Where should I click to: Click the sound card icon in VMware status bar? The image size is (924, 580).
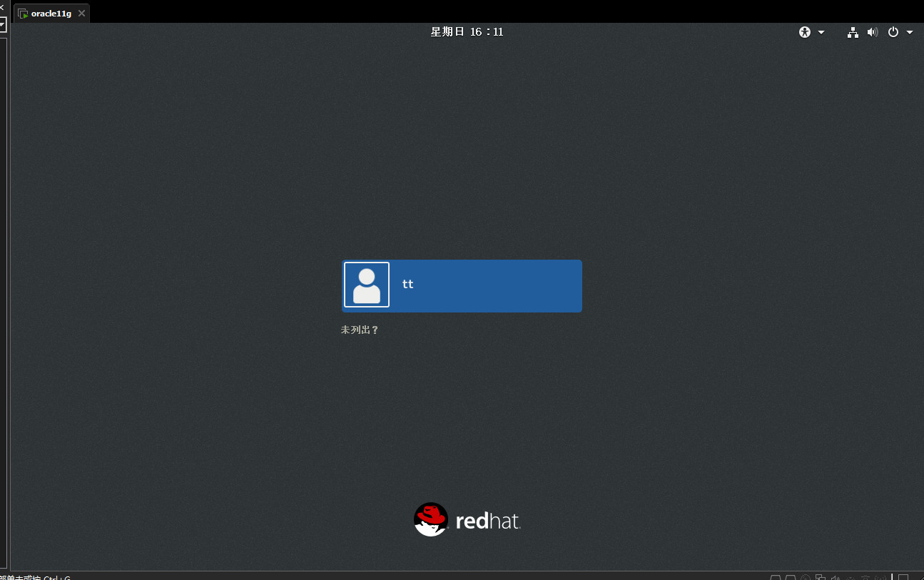tap(835, 578)
